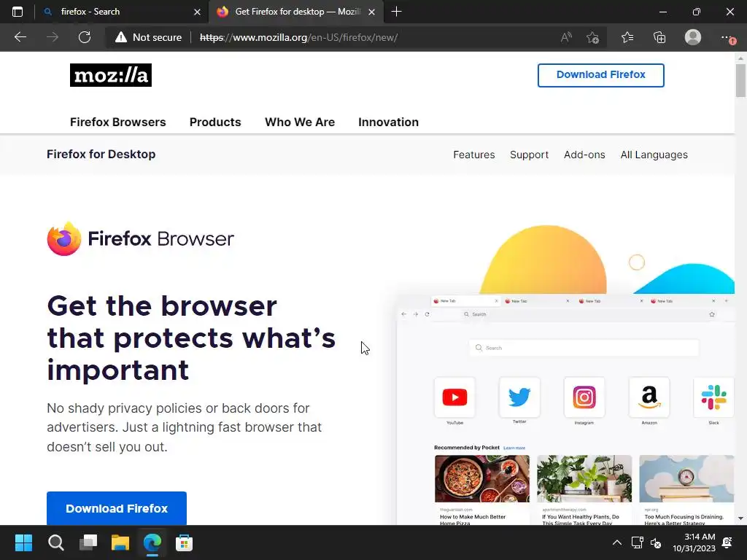Screen dimensions: 747x560
Task: Open Task View on the taskbar
Action: click(x=88, y=542)
